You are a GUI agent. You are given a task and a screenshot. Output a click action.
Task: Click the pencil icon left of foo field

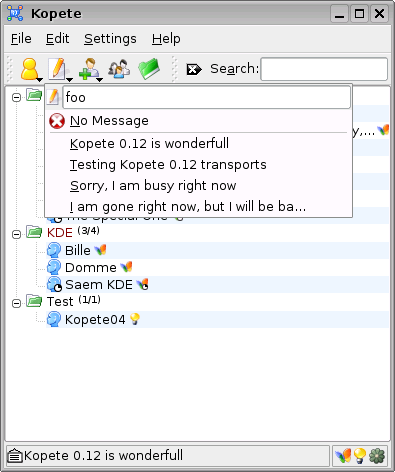(x=53, y=97)
